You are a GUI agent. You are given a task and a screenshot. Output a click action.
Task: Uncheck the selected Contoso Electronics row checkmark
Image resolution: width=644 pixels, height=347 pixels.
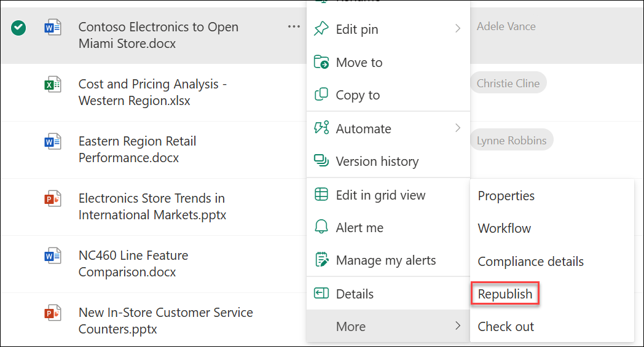pyautogui.click(x=19, y=28)
